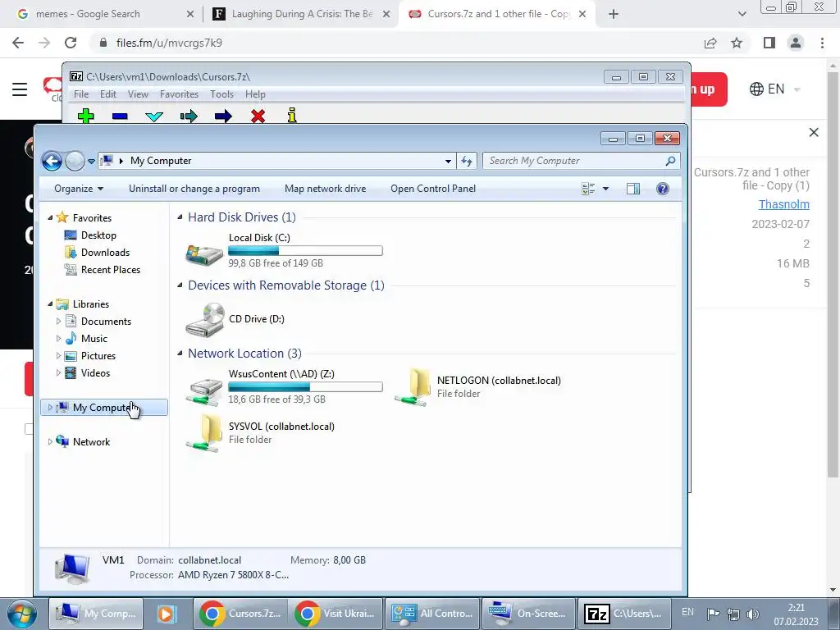This screenshot has width=840, height=630.
Task: Click the blue minus Extract icon in 7-Zip
Action: point(120,116)
